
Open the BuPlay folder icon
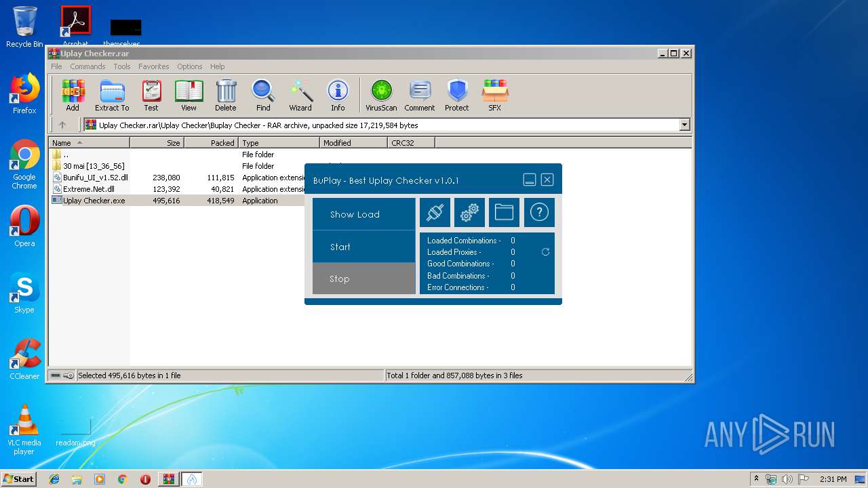tap(504, 213)
